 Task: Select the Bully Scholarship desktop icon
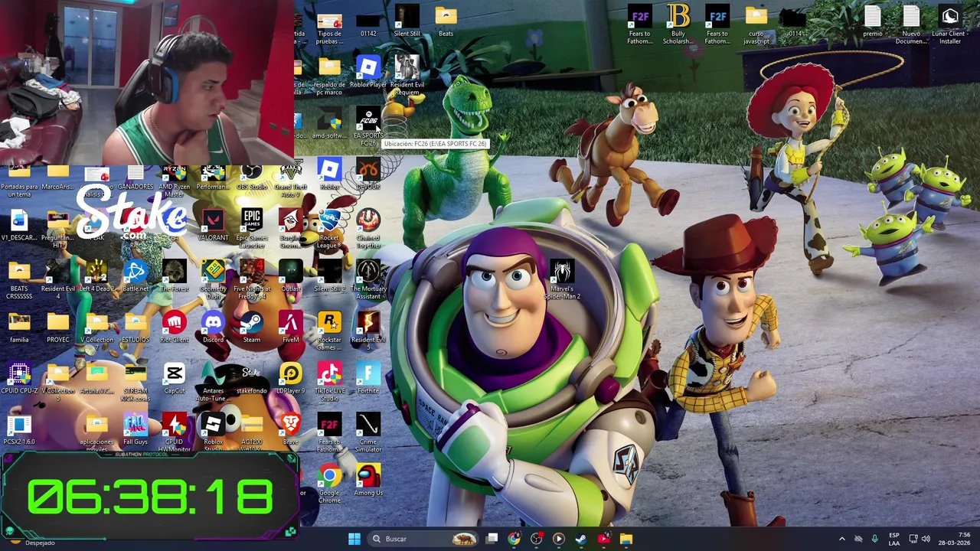coord(678,24)
